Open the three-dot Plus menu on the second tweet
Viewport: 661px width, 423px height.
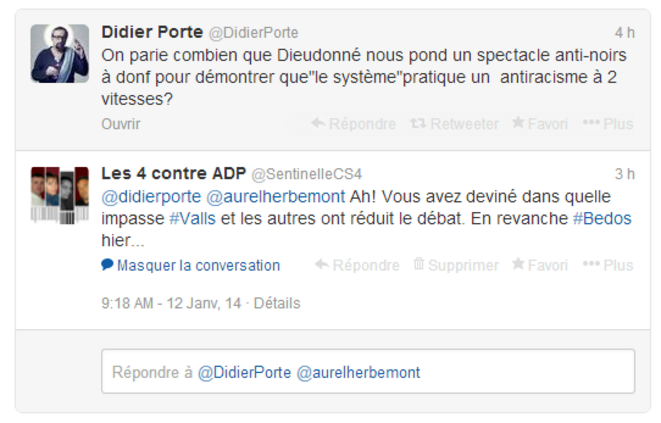[x=591, y=264]
